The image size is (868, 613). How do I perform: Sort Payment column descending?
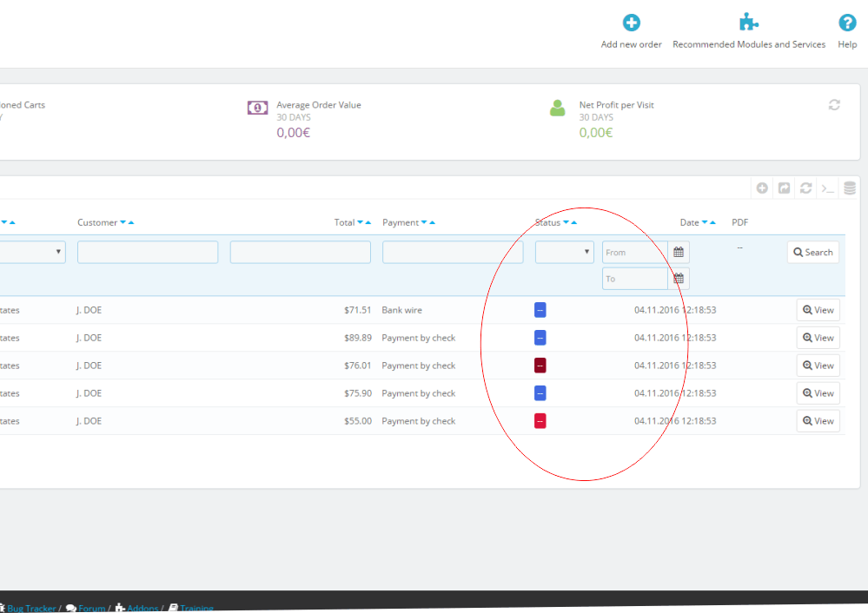(x=424, y=222)
